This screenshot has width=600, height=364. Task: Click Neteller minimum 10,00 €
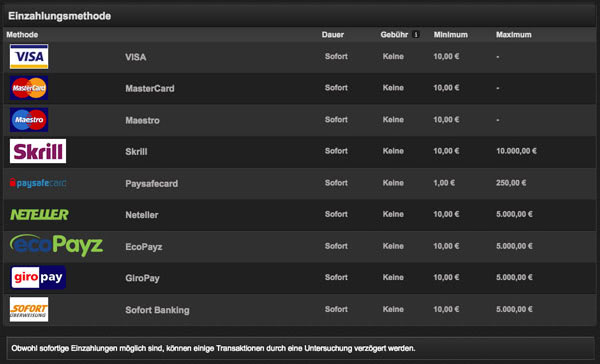(x=446, y=214)
